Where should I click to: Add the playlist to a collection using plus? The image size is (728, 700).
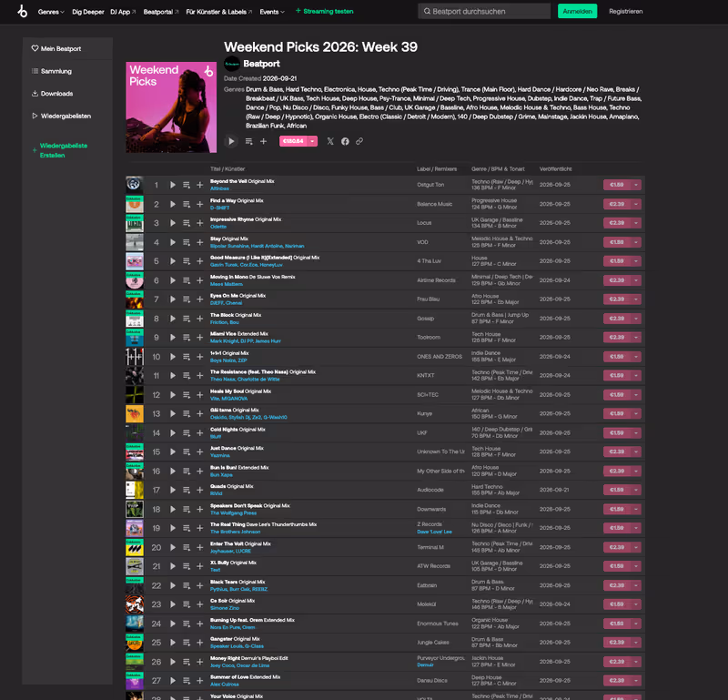263,141
